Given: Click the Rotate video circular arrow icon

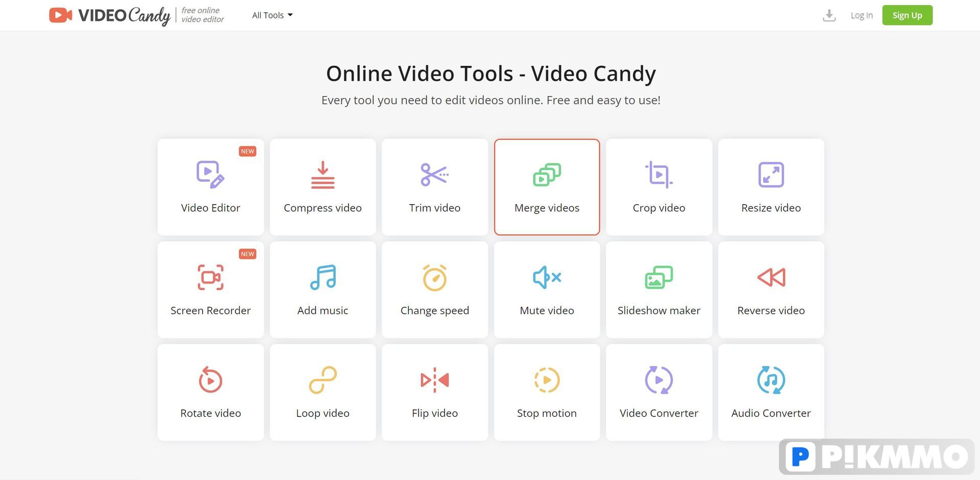Looking at the screenshot, I should (210, 379).
